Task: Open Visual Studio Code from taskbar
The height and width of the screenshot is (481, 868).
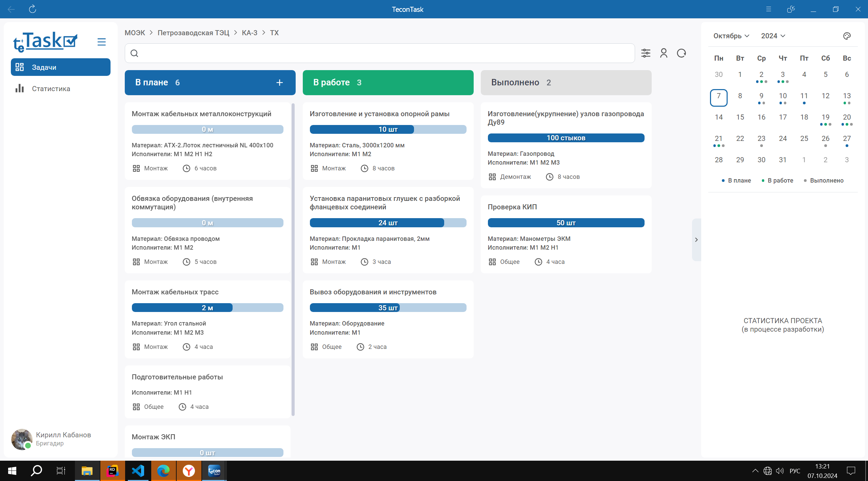Action: 138,471
